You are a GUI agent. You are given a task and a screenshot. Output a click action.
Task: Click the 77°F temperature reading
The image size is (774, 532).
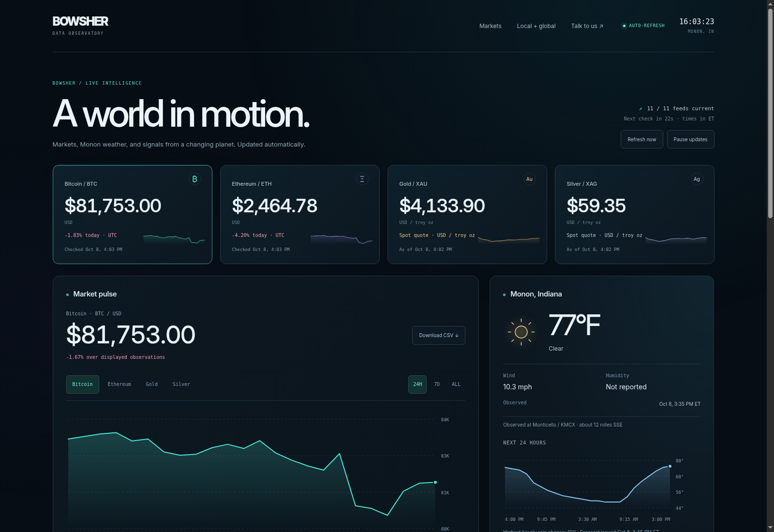click(574, 325)
